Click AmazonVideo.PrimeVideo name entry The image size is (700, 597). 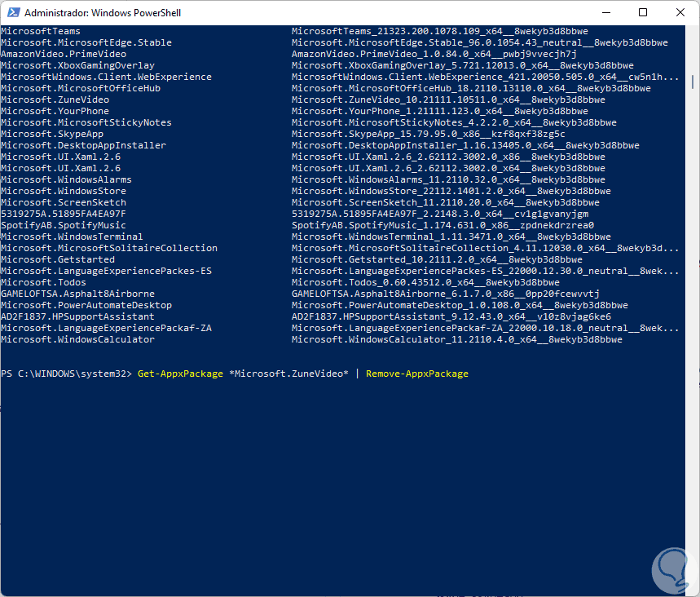pos(64,54)
